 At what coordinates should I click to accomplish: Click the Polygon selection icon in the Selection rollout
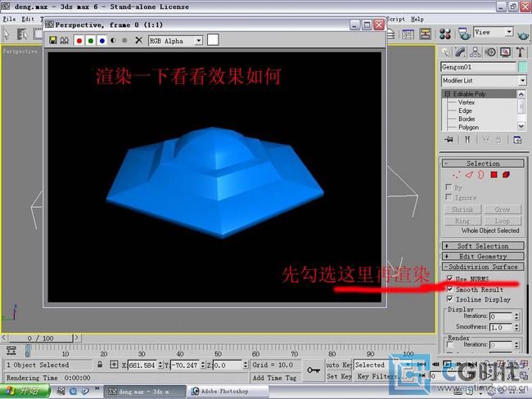(x=494, y=175)
